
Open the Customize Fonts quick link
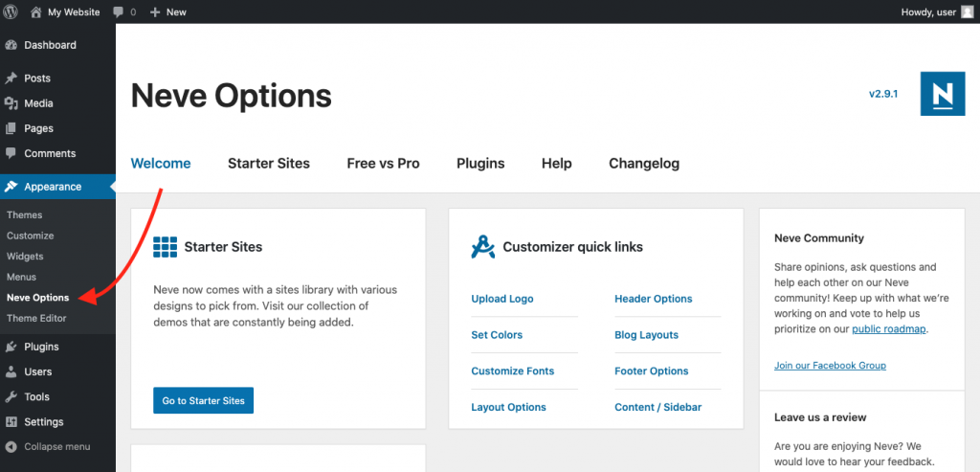(x=513, y=371)
